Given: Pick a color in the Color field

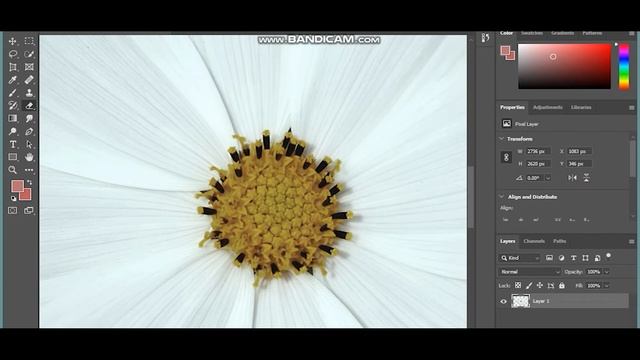Looking at the screenshot, I should tap(564, 66).
